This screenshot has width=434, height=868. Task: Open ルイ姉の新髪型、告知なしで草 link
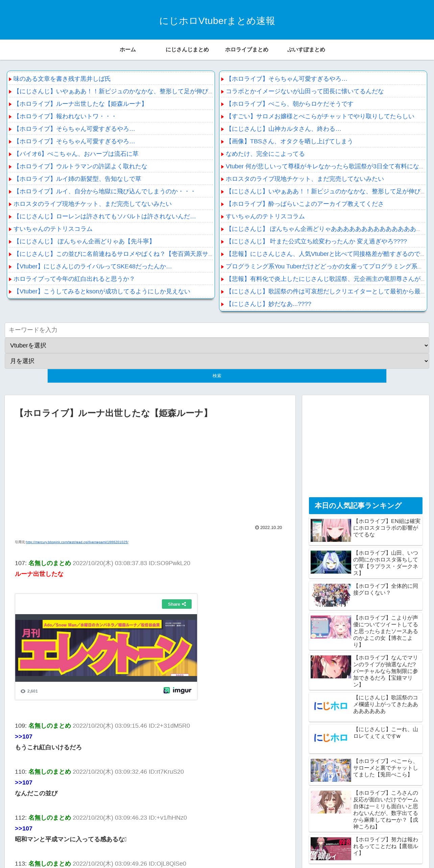(x=77, y=179)
